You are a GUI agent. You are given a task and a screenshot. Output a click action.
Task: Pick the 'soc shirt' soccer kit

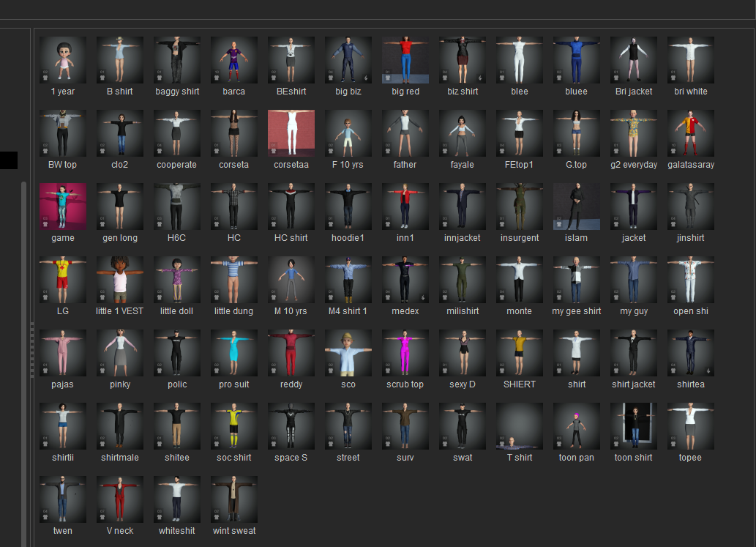coord(234,426)
